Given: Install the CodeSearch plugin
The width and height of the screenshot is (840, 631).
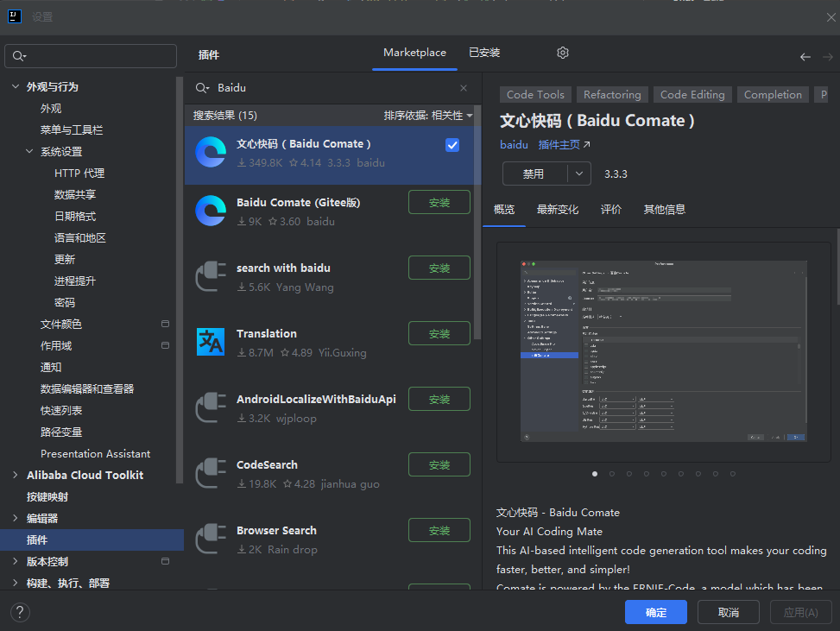Looking at the screenshot, I should click(439, 465).
